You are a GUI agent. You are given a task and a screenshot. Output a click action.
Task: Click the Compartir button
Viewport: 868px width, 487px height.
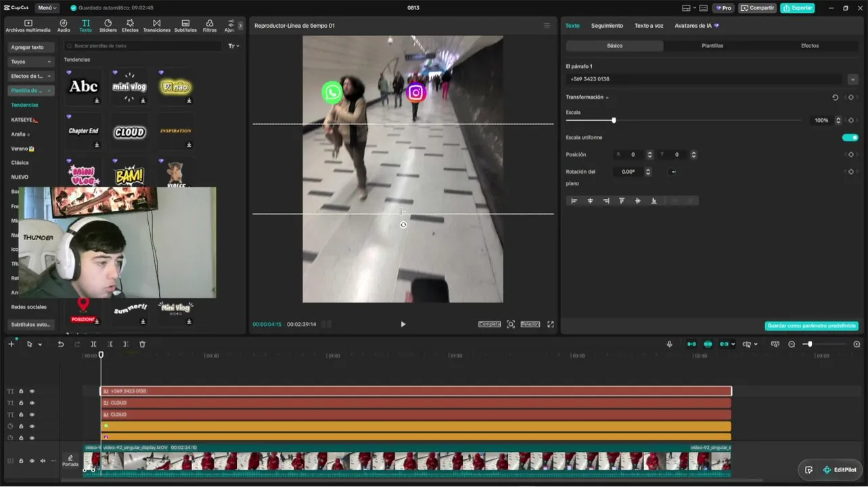click(x=757, y=8)
